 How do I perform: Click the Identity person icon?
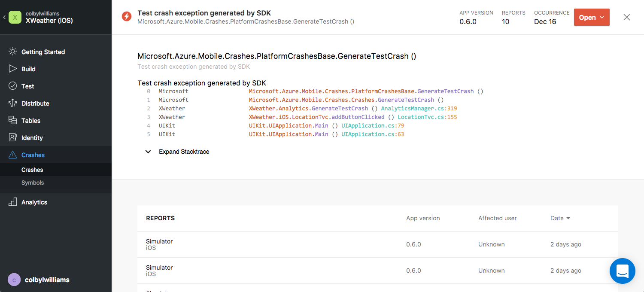[x=13, y=137]
